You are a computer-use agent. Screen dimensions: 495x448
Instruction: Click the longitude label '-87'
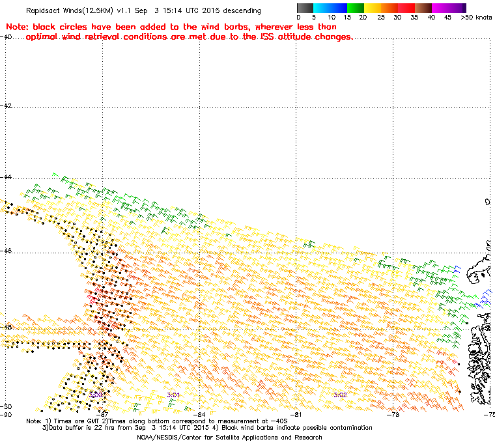coord(102,414)
